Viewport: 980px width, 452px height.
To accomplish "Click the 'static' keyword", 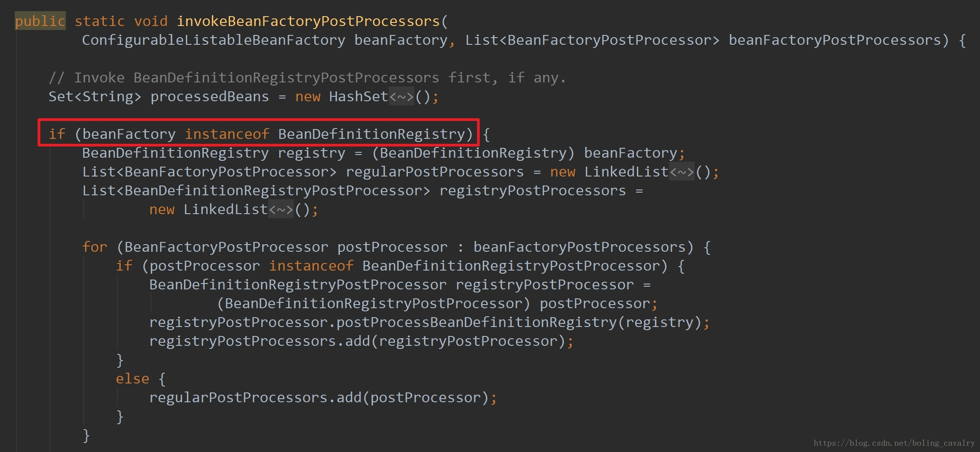I will (99, 21).
